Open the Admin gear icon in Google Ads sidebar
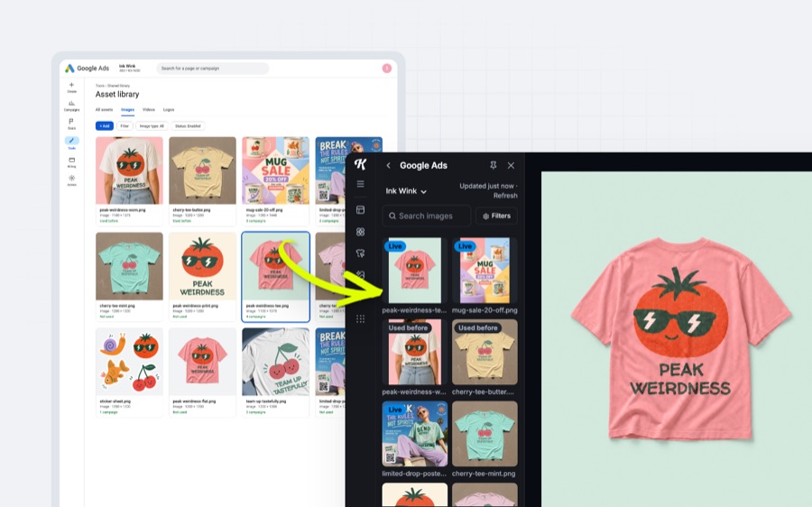Screen dimensions: 812x507 (x=71, y=178)
